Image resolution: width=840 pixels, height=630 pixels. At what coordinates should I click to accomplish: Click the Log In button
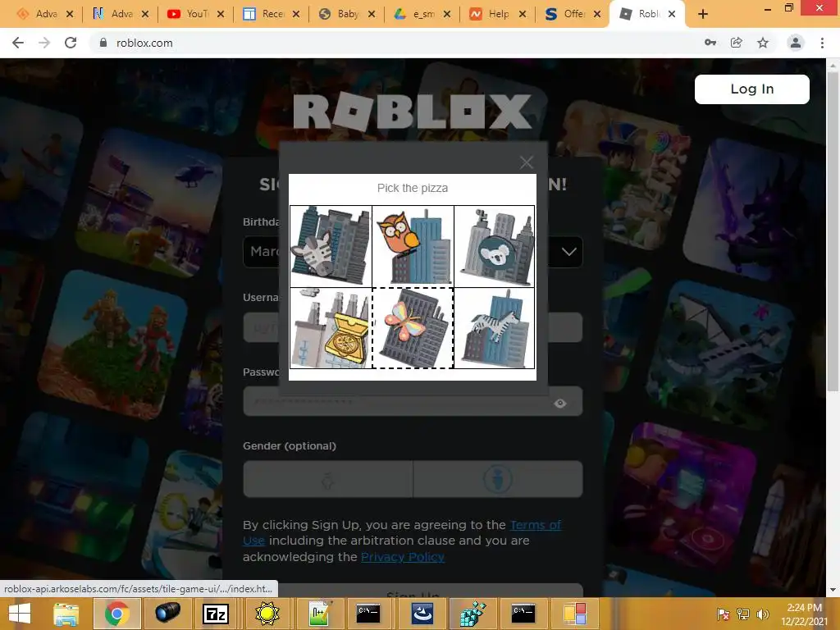(x=751, y=89)
